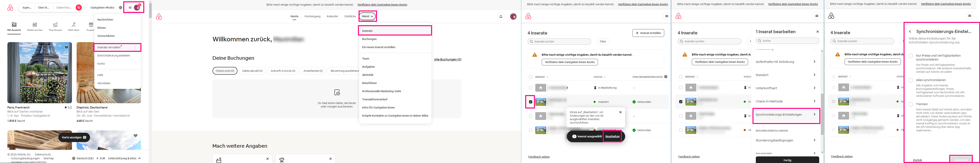Open the settings gear in the listings table header
The width and height of the screenshot is (980, 163).
click(666, 77)
